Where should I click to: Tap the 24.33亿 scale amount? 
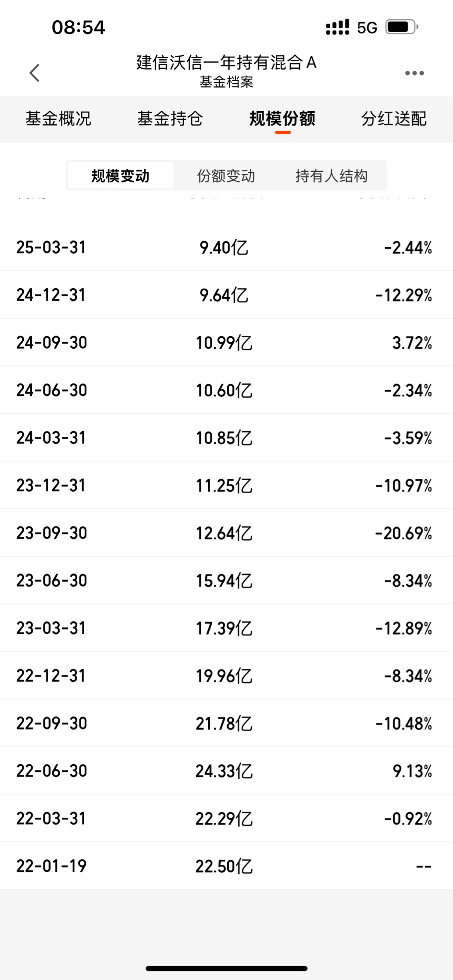tap(224, 771)
